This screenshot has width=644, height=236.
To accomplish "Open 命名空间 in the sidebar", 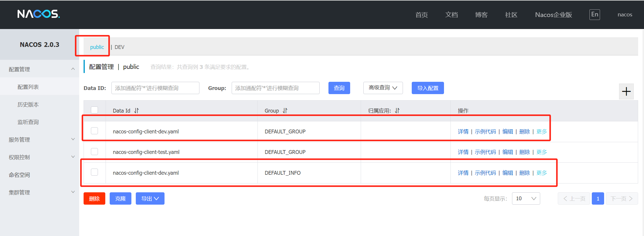I will (19, 175).
